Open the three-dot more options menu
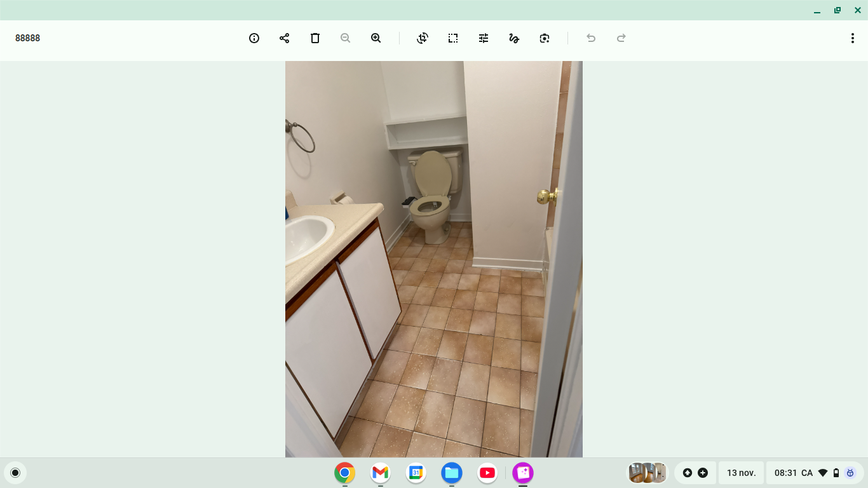The image size is (868, 488). pyautogui.click(x=852, y=38)
